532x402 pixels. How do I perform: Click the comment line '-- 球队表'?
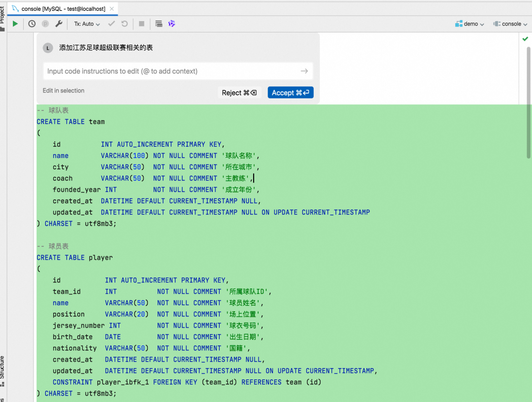click(53, 110)
